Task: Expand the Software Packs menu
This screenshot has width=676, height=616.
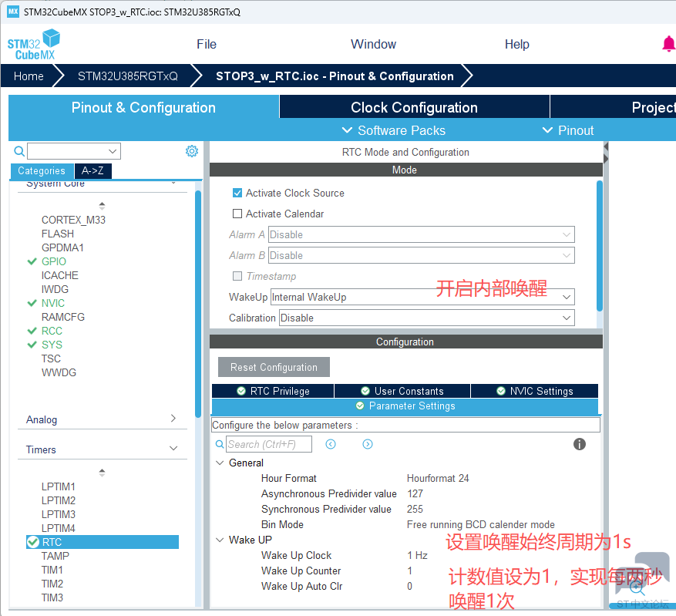Action: 394,130
